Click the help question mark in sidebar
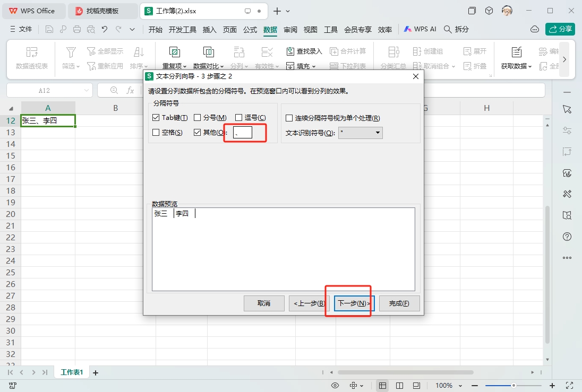The width and height of the screenshot is (582, 392). (567, 237)
